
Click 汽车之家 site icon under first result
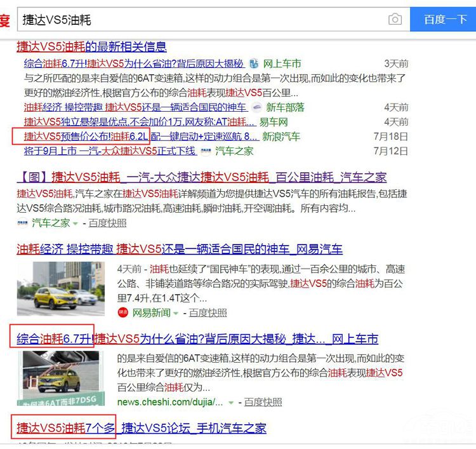(22, 223)
